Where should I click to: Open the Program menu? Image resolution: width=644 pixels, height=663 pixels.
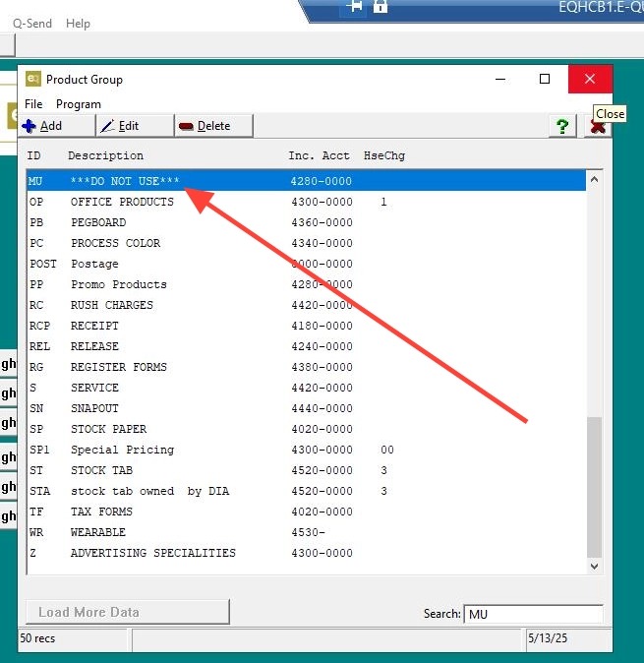(79, 104)
